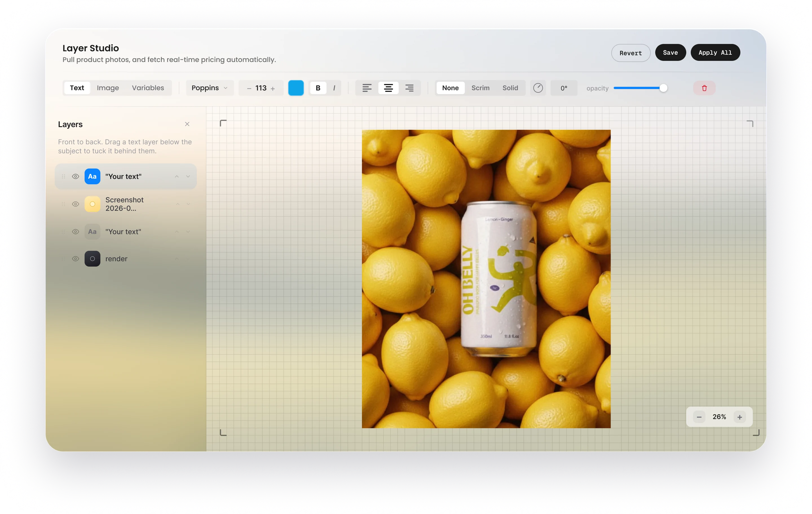Click the rotation dial icon
Image resolution: width=812 pixels, height=514 pixels.
pyautogui.click(x=538, y=88)
